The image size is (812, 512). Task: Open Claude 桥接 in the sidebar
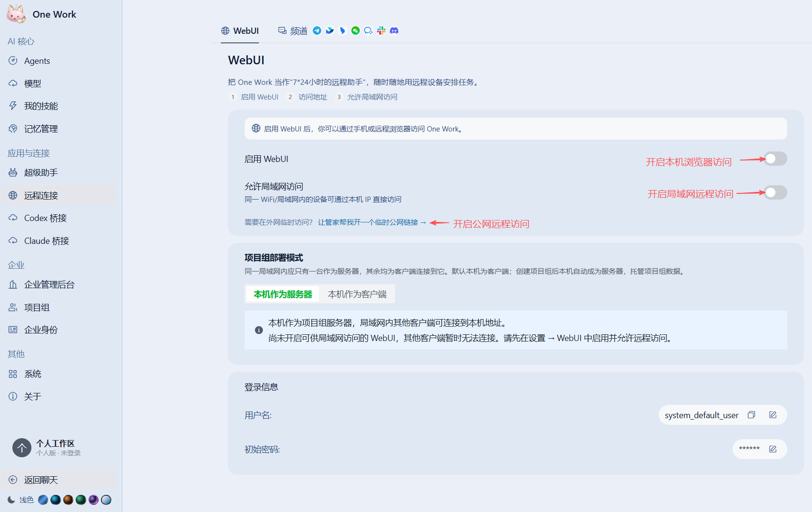click(60, 241)
